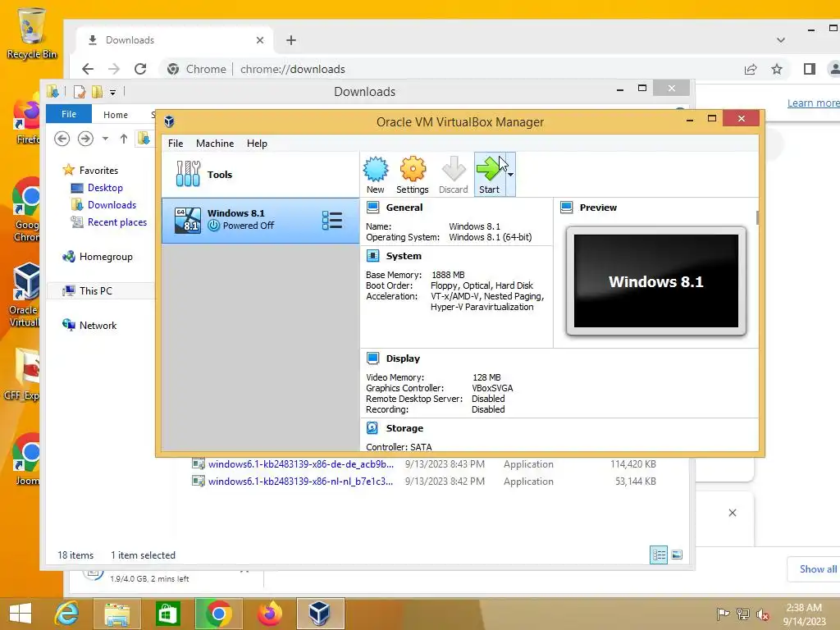Click the Chrome Back button
The image size is (840, 630).
(x=88, y=69)
